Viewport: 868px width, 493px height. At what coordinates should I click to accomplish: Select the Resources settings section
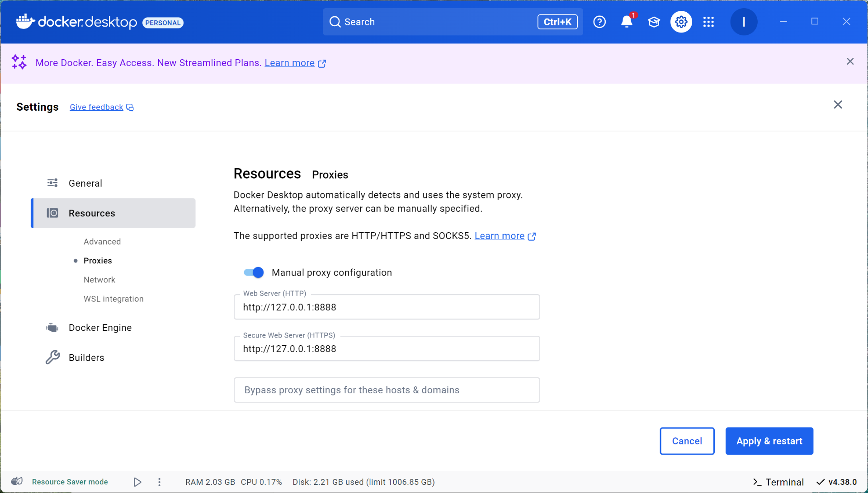click(x=113, y=213)
